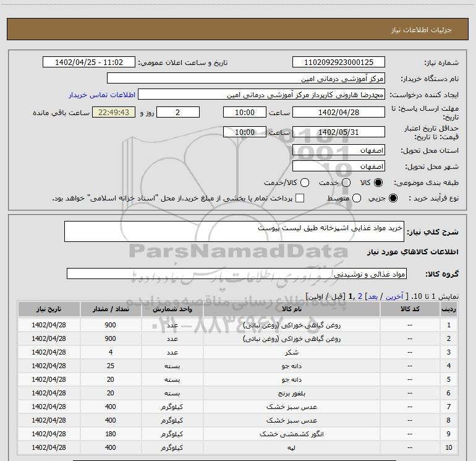Select the متوسط purchase type radio
Screen dimensions: 476x461
tap(357, 198)
